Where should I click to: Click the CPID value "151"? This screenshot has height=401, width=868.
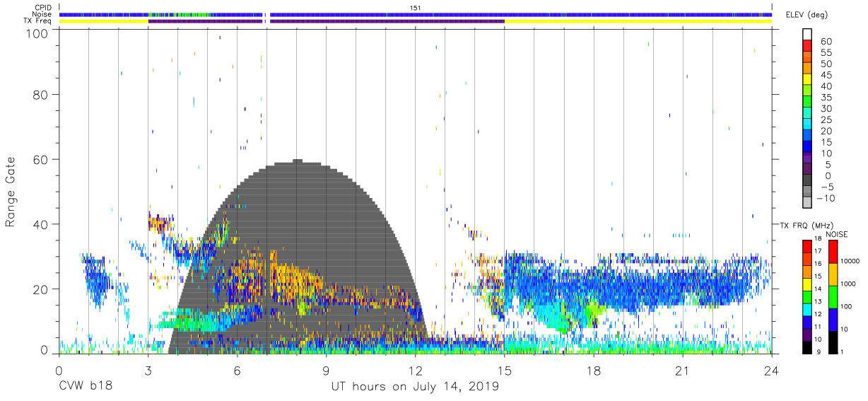[416, 8]
